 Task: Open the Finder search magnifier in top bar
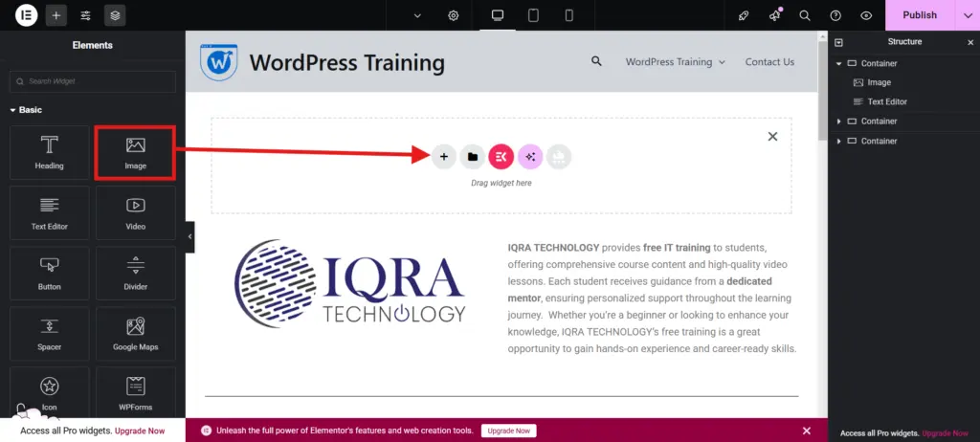click(x=805, y=15)
